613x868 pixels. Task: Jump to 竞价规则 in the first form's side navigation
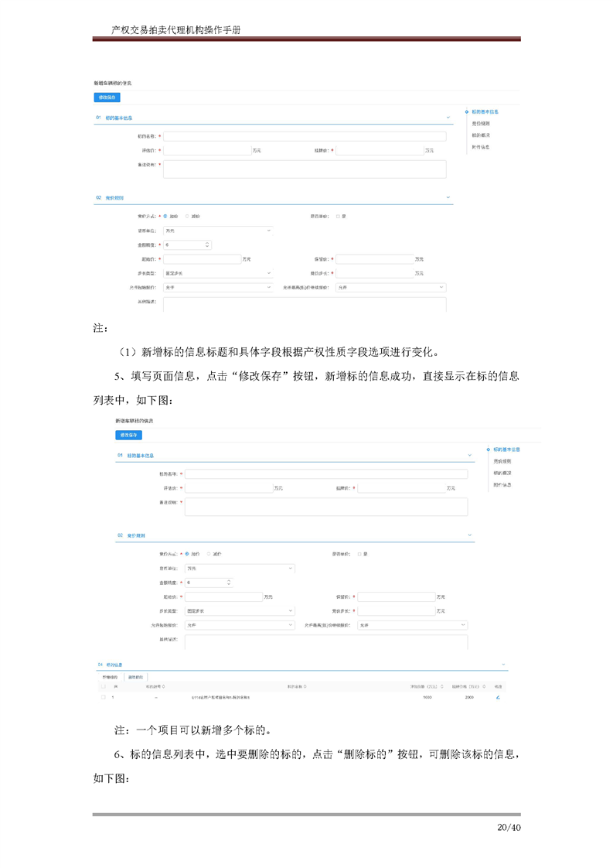(480, 124)
